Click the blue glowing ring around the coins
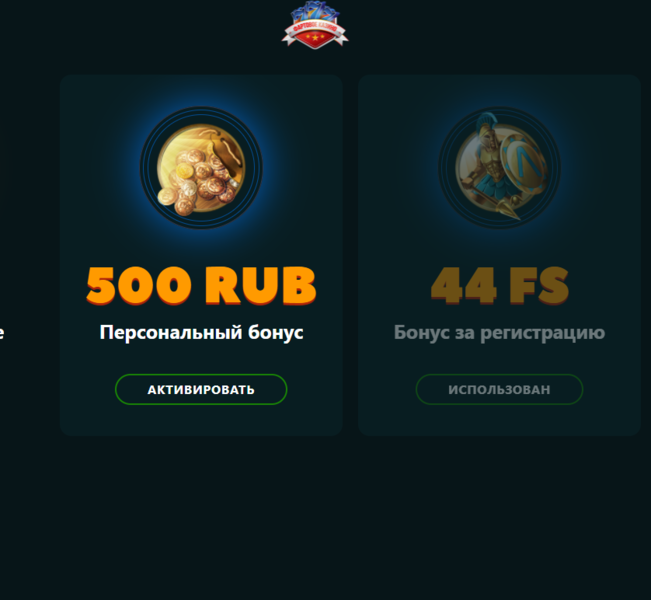This screenshot has width=651, height=600. (201, 168)
